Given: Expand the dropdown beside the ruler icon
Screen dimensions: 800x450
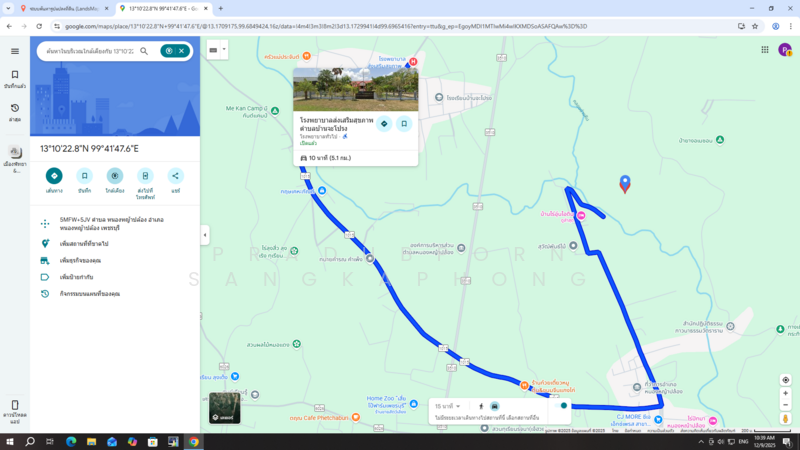Looking at the screenshot, I should click(x=224, y=49).
